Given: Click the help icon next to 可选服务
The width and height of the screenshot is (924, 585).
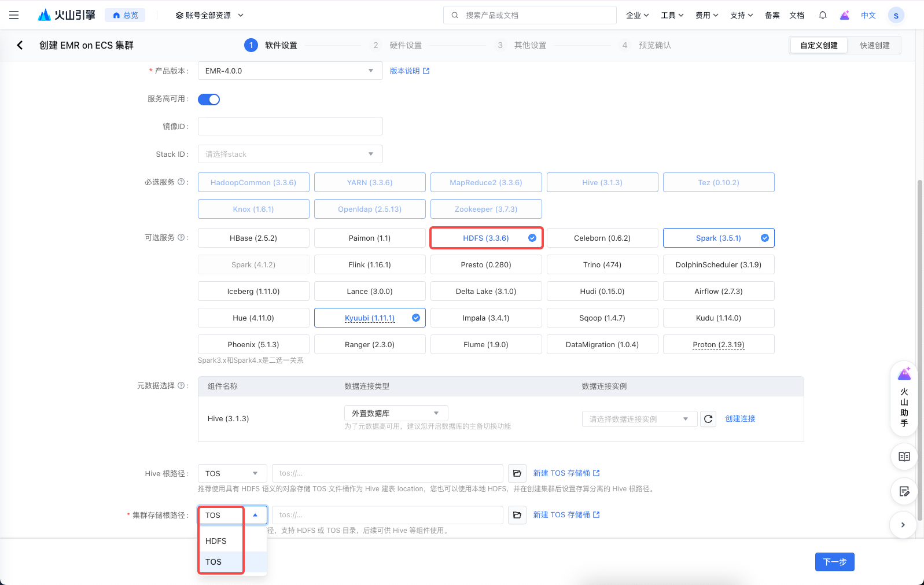Looking at the screenshot, I should [x=181, y=237].
